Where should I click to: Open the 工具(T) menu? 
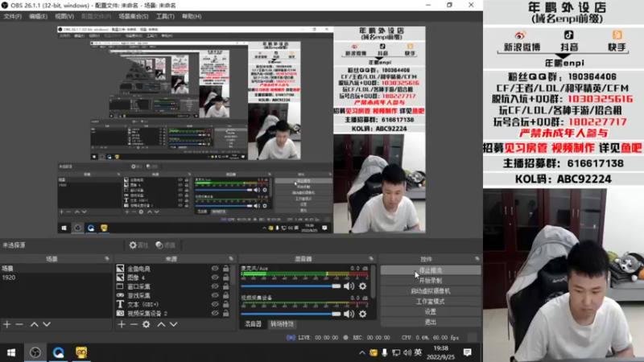(165, 16)
